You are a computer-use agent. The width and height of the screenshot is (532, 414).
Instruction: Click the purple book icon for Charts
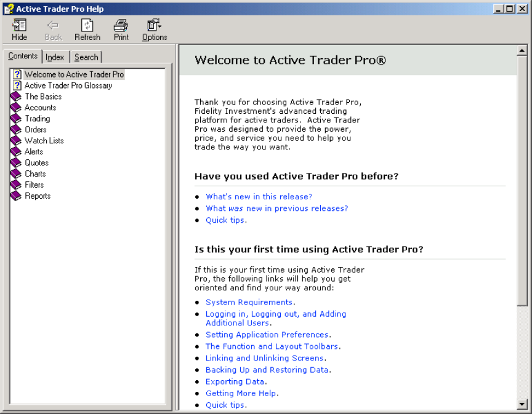point(16,174)
